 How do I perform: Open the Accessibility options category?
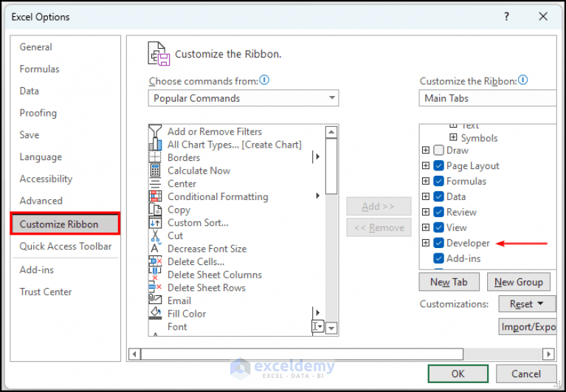[x=46, y=179]
